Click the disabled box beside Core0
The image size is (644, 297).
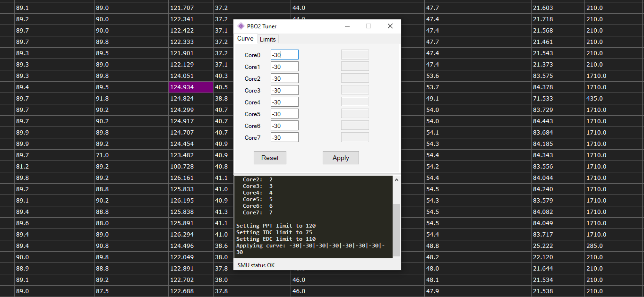[x=355, y=55]
